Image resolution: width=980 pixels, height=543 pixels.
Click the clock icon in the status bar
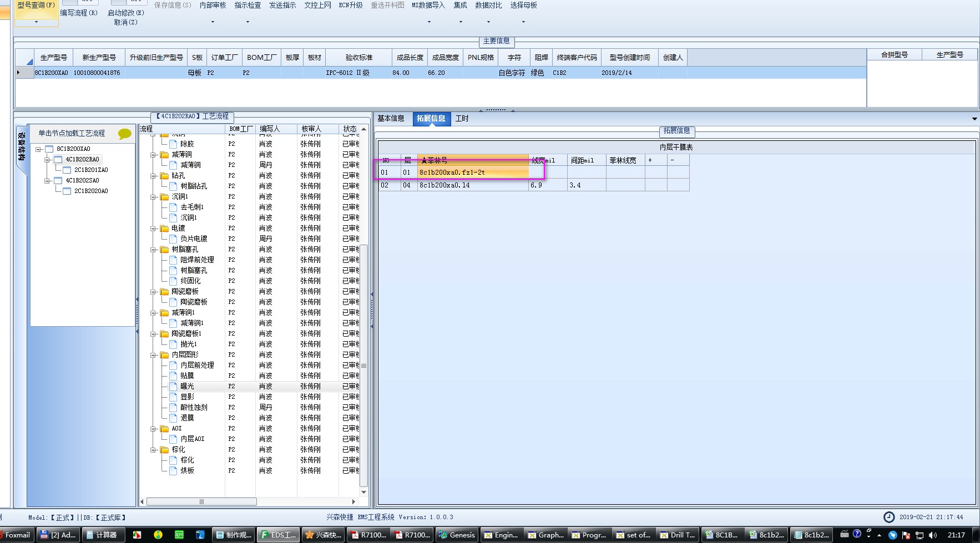click(889, 517)
